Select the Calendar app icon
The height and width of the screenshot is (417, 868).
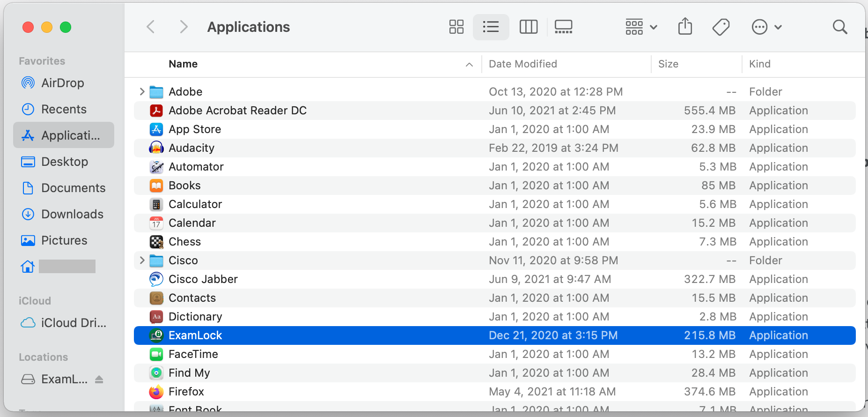pos(156,223)
